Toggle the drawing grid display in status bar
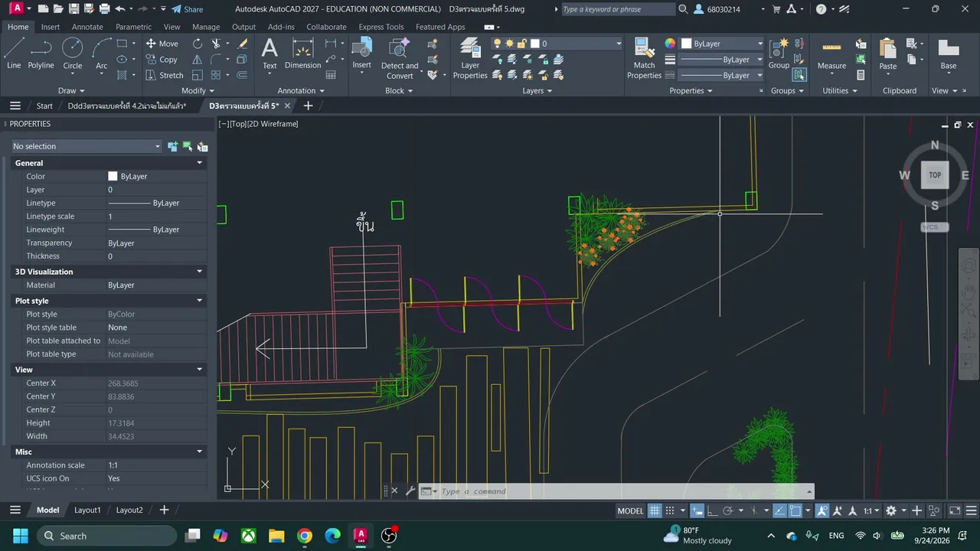 tap(655, 510)
